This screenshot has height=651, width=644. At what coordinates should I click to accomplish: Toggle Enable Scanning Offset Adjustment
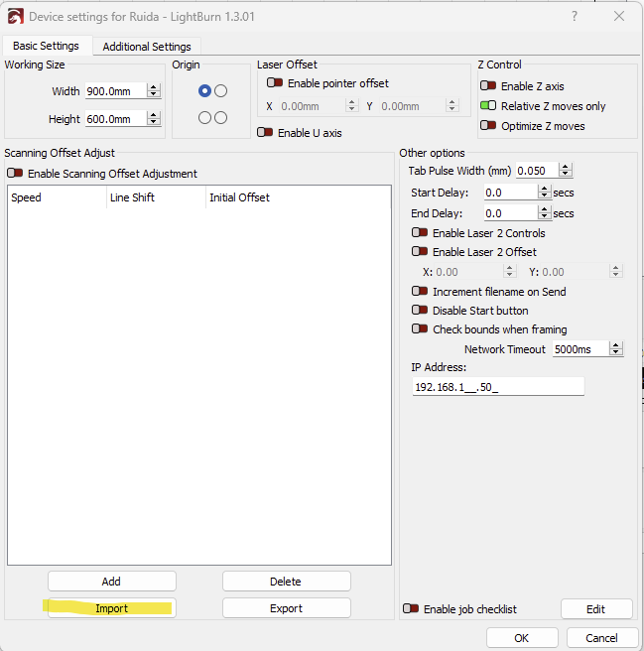[15, 174]
